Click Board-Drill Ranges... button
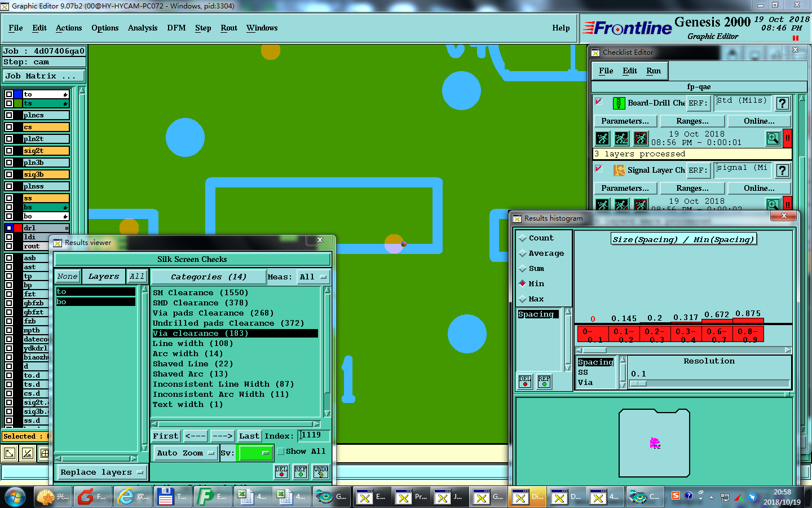Viewport: 812px width, 508px height. pyautogui.click(x=692, y=121)
